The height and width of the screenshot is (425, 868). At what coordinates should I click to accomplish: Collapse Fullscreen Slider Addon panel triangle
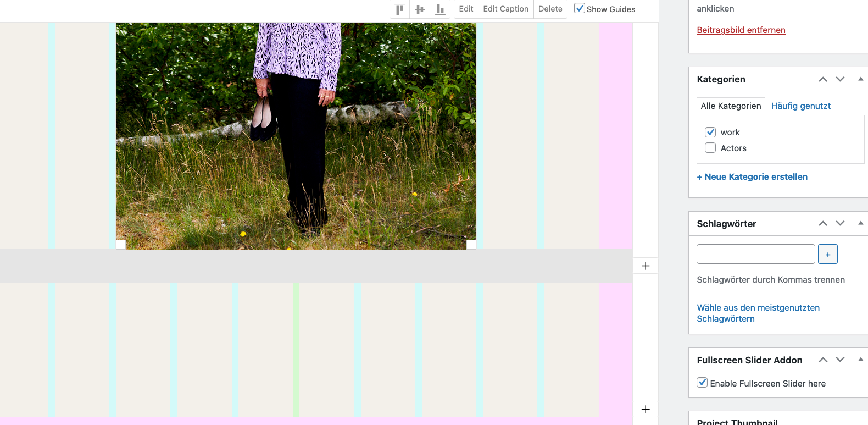pyautogui.click(x=860, y=360)
